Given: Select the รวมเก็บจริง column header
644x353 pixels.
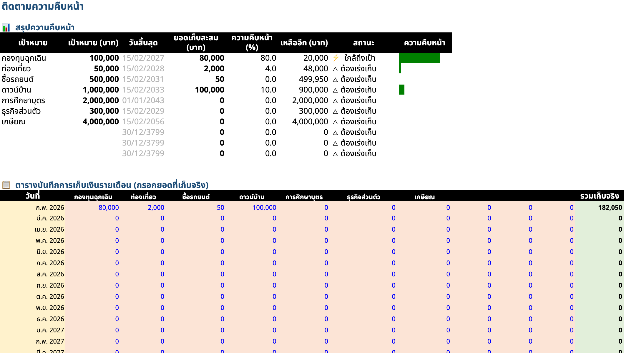Looking at the screenshot, I should click(x=599, y=196).
